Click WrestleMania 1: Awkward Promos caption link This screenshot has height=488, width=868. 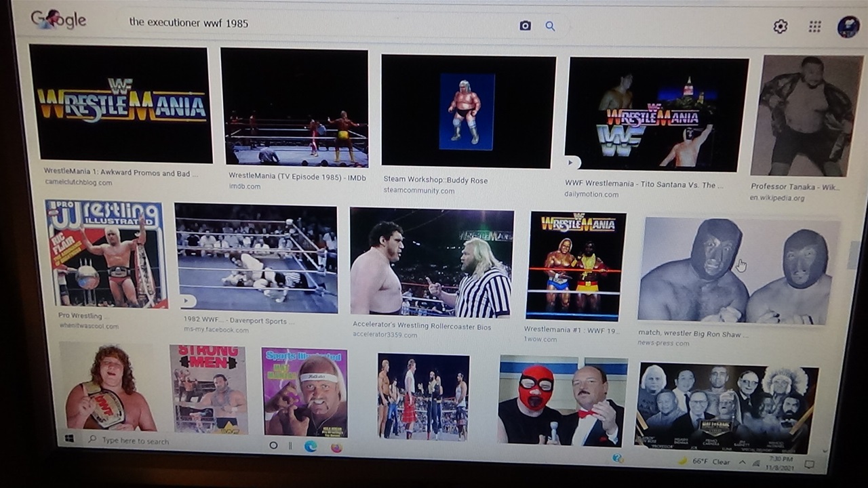point(121,173)
